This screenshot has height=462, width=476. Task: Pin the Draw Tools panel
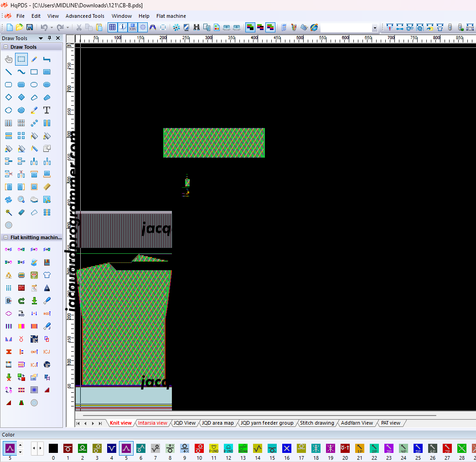[50, 38]
